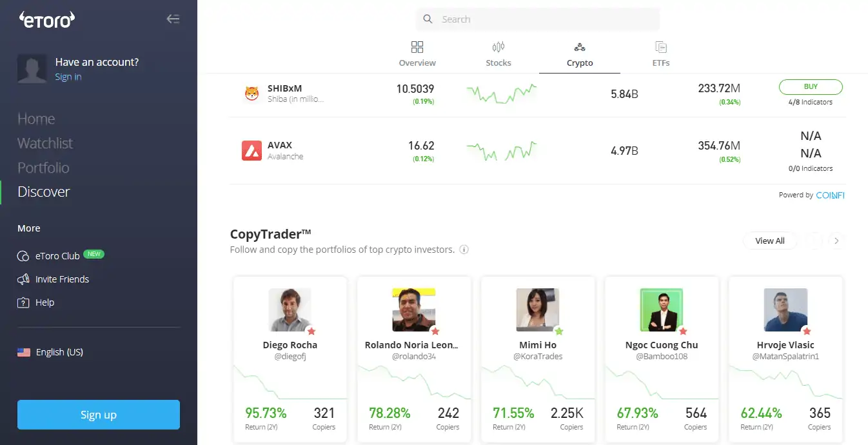Click the eToro logo
The width and height of the screenshot is (868, 445).
[47, 19]
